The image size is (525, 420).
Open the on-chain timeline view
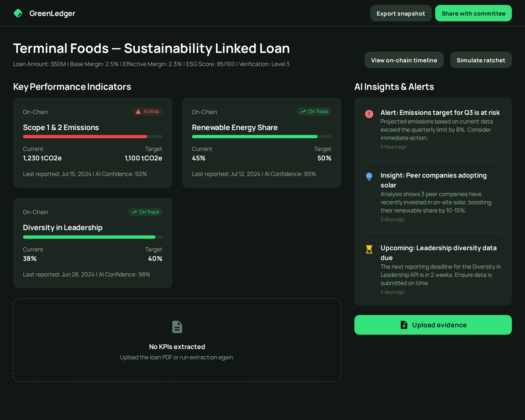click(404, 60)
